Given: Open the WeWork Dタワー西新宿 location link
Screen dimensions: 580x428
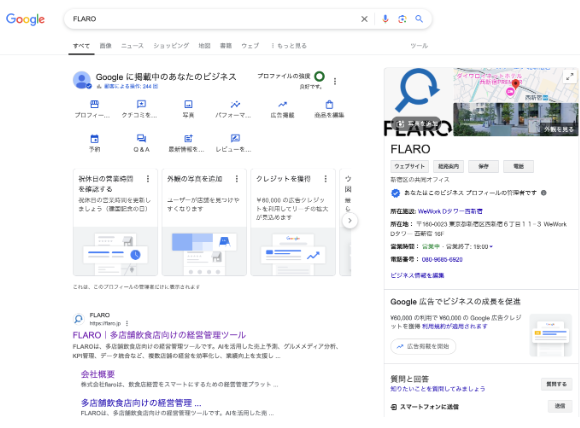Looking at the screenshot, I should (x=450, y=212).
